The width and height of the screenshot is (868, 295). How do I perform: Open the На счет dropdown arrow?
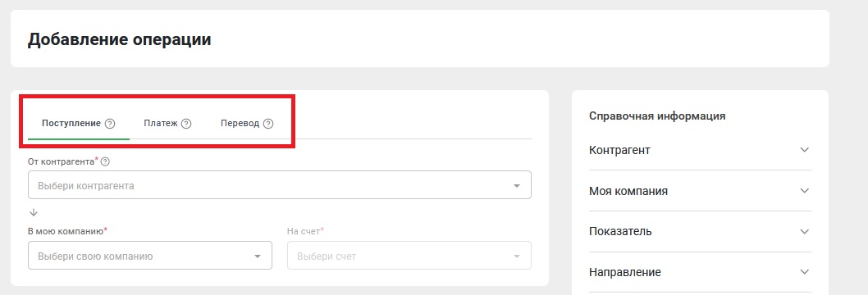coord(517,256)
